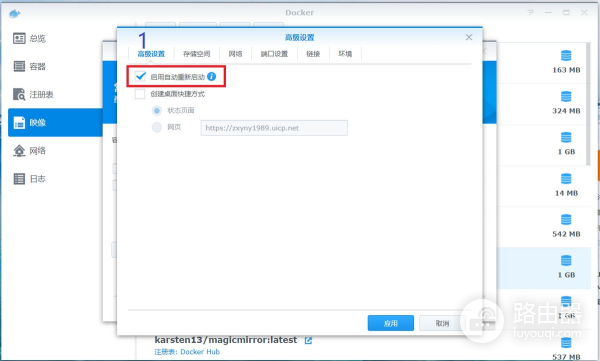The image size is (600, 361).
Task: Switch to the 高级设置 tab
Action: pyautogui.click(x=151, y=54)
